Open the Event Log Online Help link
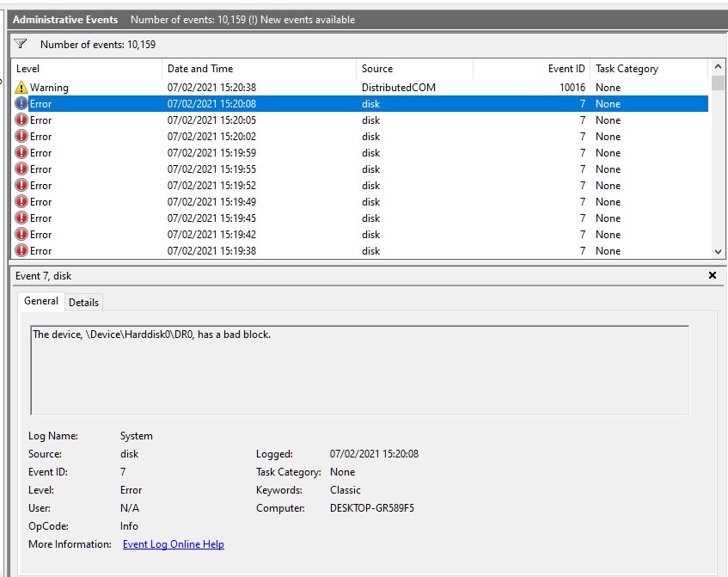Screen dimensions: 728x577 pos(173,544)
